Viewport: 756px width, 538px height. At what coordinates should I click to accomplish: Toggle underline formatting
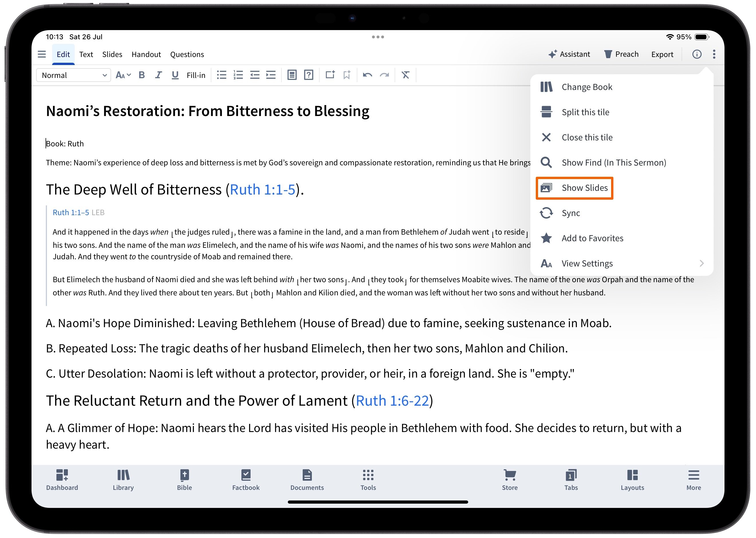click(x=175, y=75)
